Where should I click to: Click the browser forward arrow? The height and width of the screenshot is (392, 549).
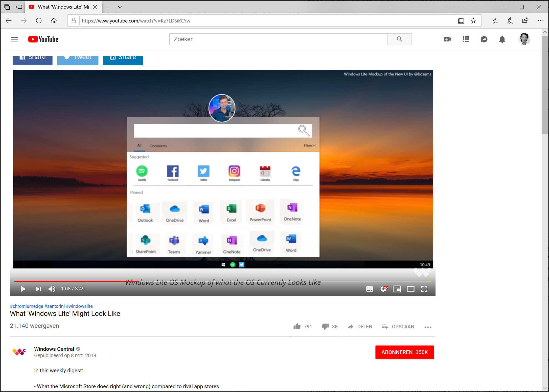pos(24,21)
